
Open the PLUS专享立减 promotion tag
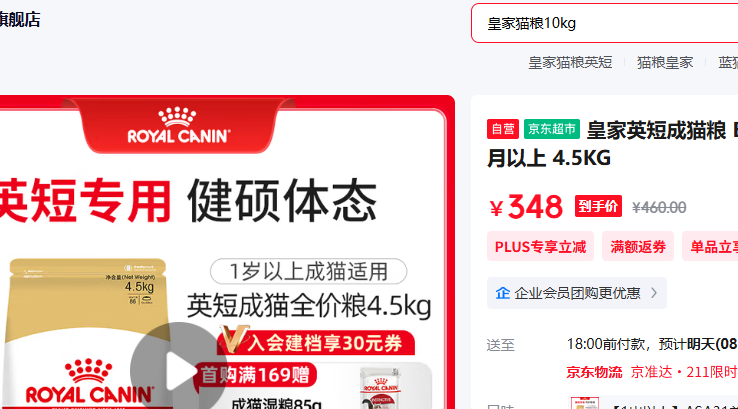[540, 246]
